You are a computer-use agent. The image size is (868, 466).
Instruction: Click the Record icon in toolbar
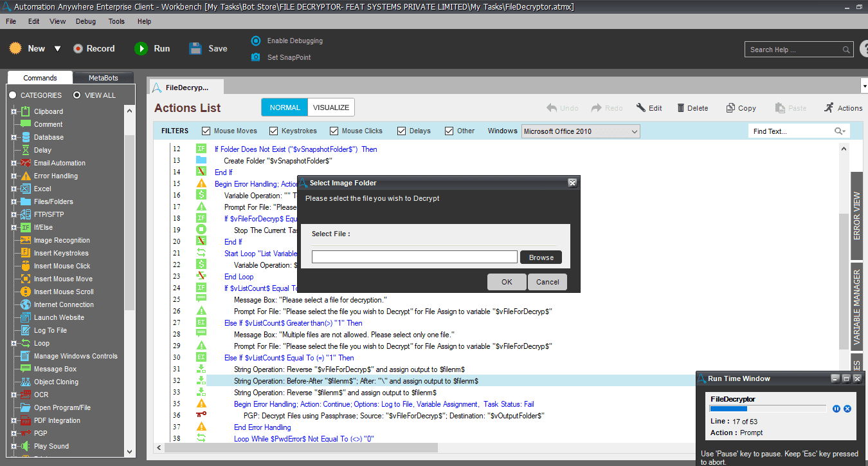[78, 48]
